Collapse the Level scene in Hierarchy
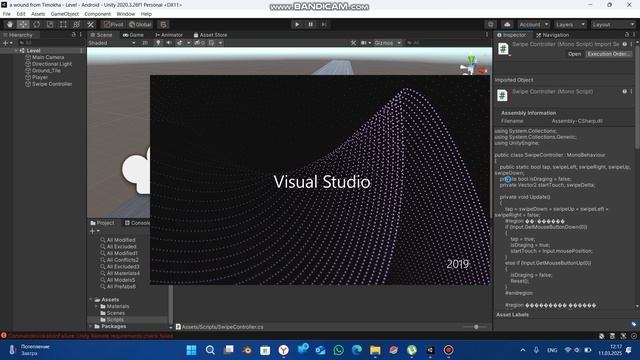Screen dimensions: 640x360 point(16,51)
